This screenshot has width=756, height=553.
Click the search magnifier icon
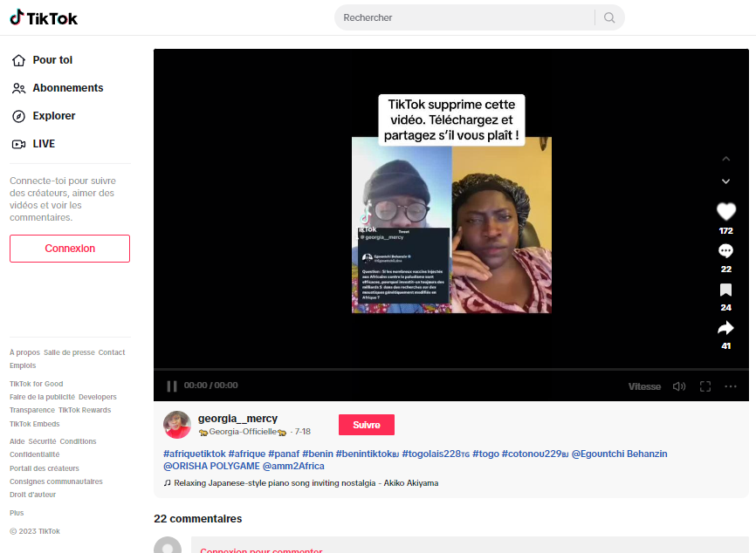[x=609, y=17]
